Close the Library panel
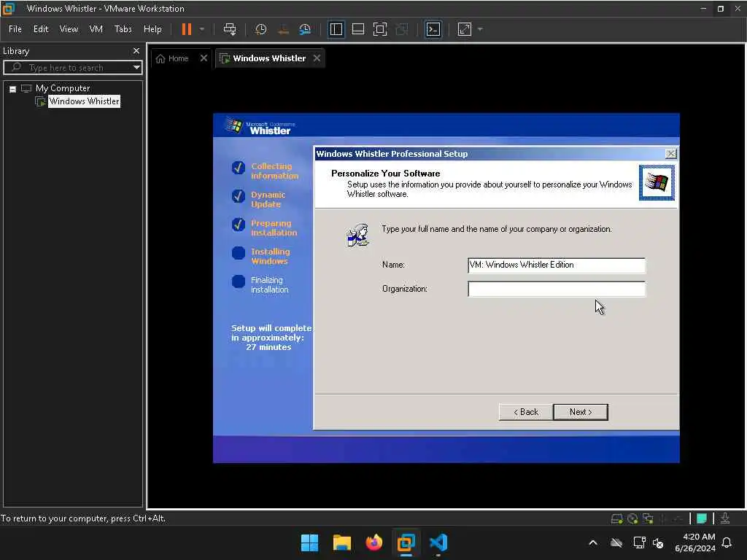Viewport: 747px width, 560px height. pos(136,50)
